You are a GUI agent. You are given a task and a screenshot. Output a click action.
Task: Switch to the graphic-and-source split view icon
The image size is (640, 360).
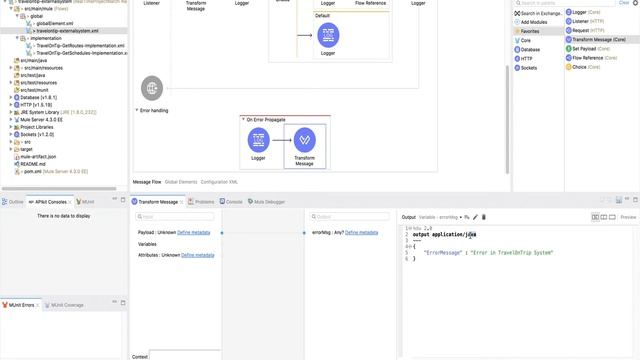(x=595, y=217)
